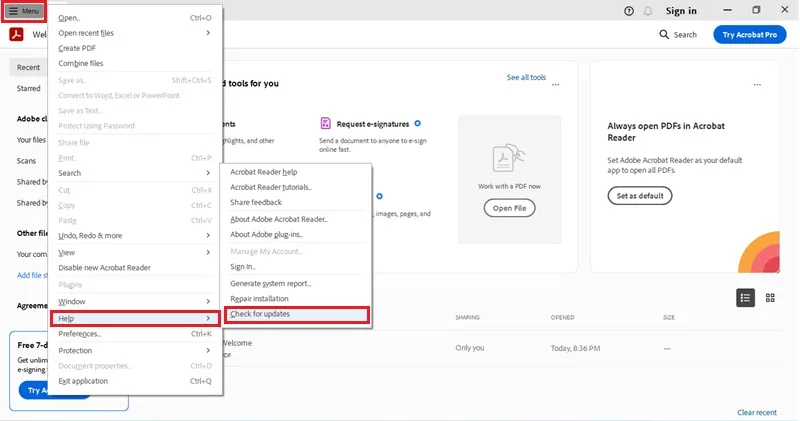
Task: Open the See all tools link
Action: click(x=526, y=77)
